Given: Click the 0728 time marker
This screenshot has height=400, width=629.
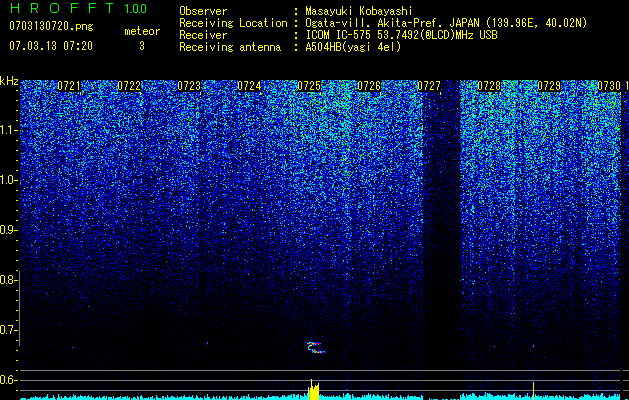Looking at the screenshot, I should [489, 86].
